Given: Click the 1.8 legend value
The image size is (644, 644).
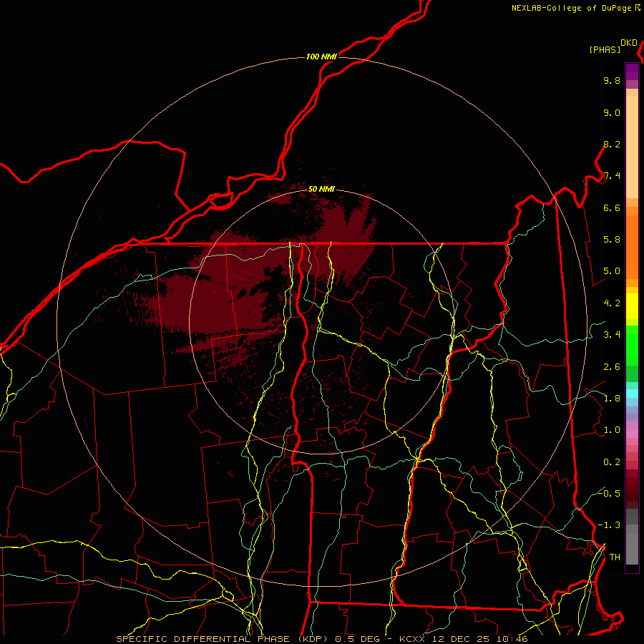Looking at the screenshot, I should pos(612,399).
